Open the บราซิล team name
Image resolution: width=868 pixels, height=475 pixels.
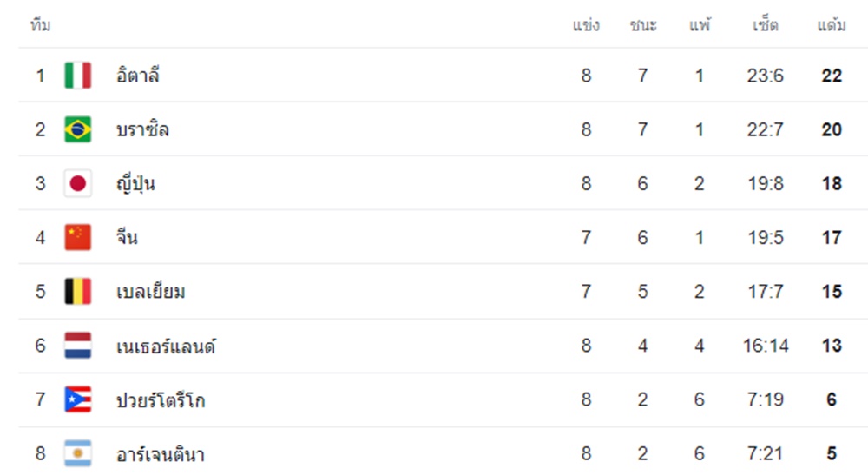coord(143,129)
